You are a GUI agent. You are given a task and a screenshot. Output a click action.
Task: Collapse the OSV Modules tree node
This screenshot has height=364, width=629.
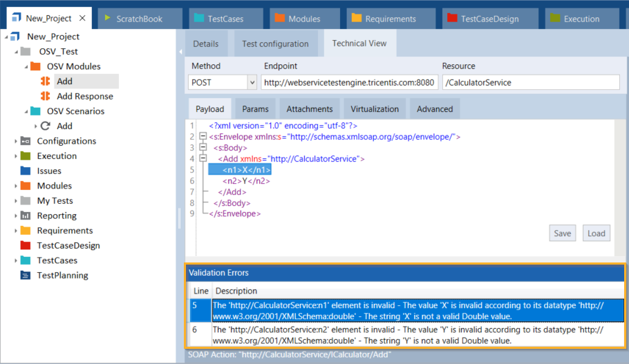click(x=26, y=67)
